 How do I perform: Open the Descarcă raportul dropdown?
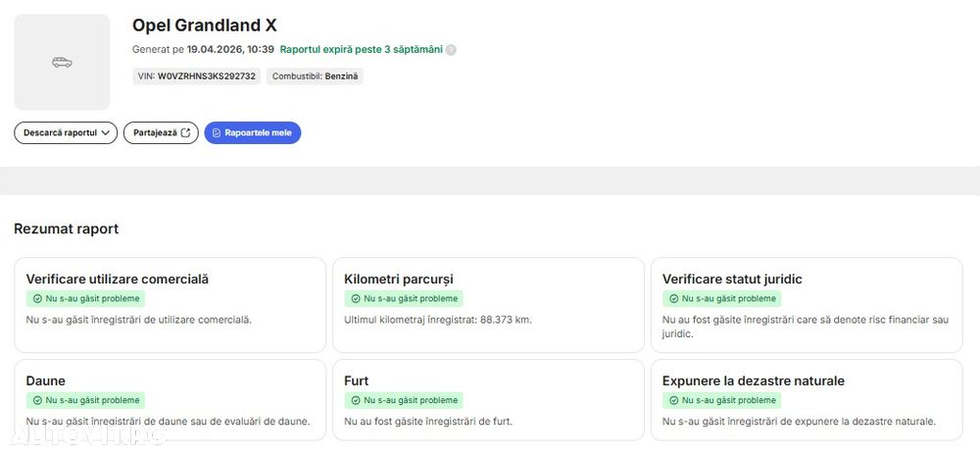point(66,132)
